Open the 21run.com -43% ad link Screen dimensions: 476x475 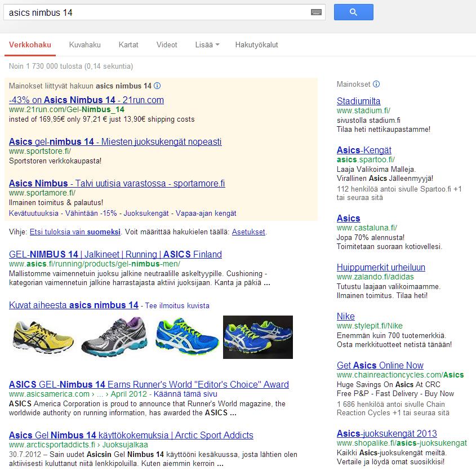click(x=86, y=100)
